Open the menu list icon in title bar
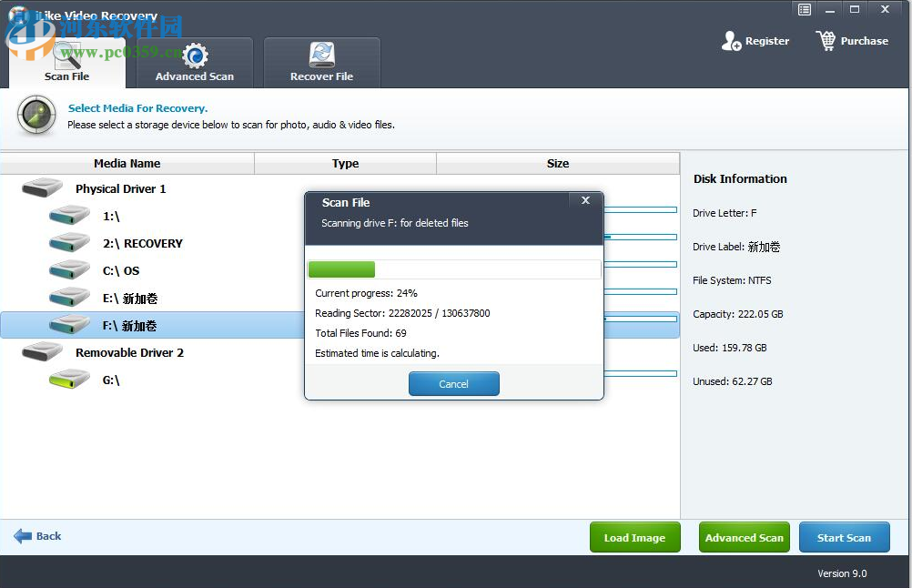Image resolution: width=912 pixels, height=588 pixels. point(805,9)
